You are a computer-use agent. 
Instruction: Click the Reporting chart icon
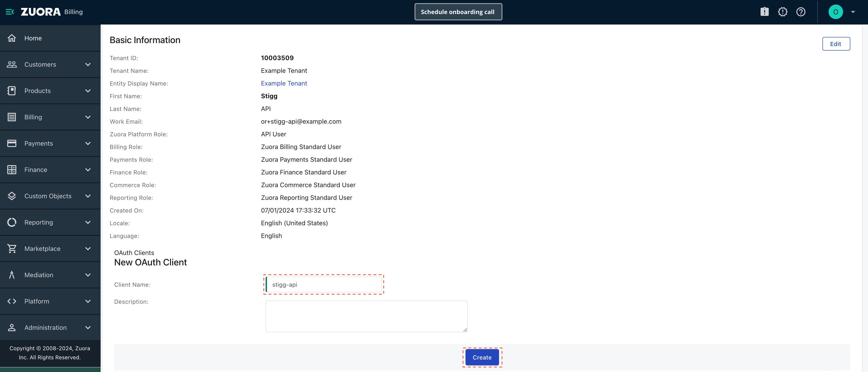click(x=12, y=222)
